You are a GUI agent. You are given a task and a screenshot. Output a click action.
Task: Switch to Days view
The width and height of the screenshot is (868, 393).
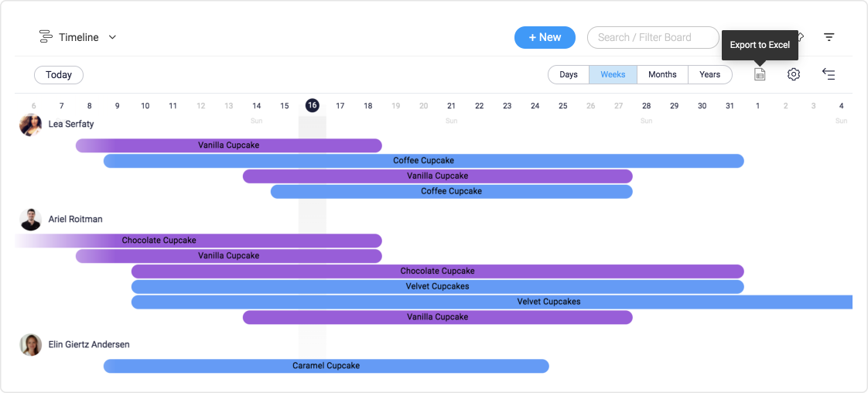click(x=569, y=75)
